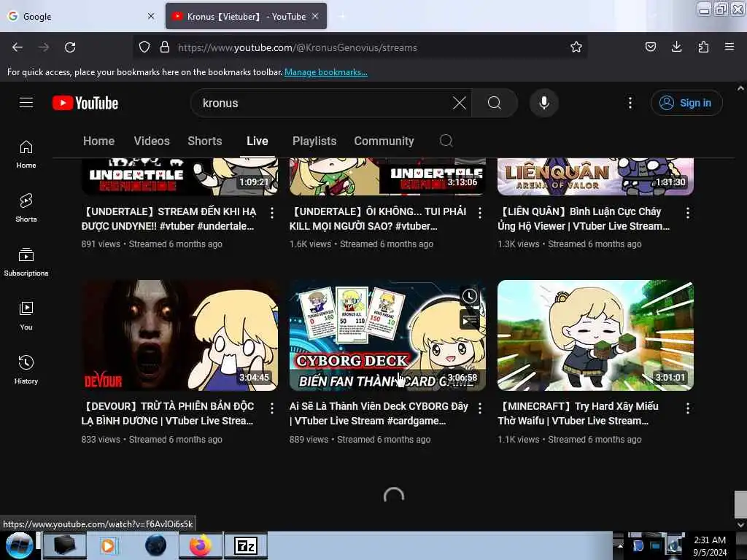Viewport: 747px width, 560px height.
Task: Open Firefox from the taskbar
Action: click(201, 545)
